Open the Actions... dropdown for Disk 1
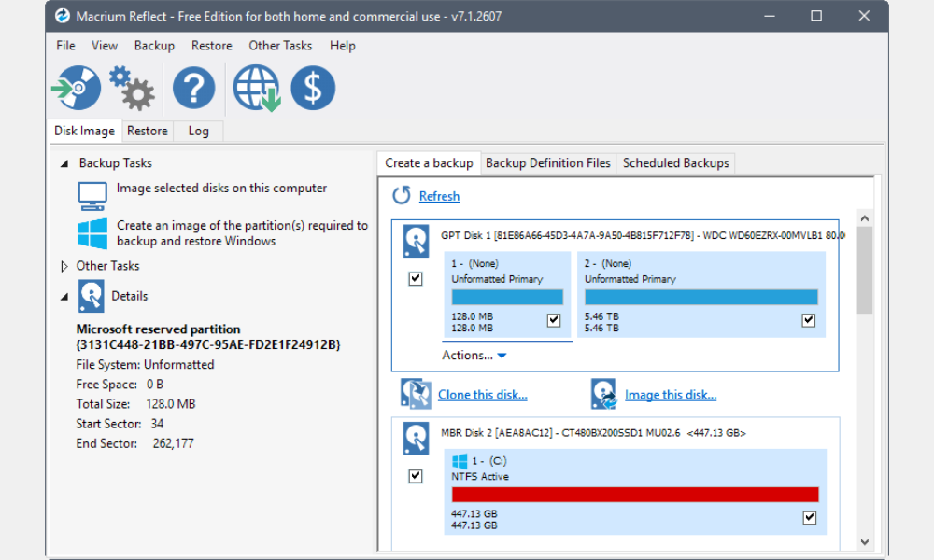934x560 pixels. point(474,356)
